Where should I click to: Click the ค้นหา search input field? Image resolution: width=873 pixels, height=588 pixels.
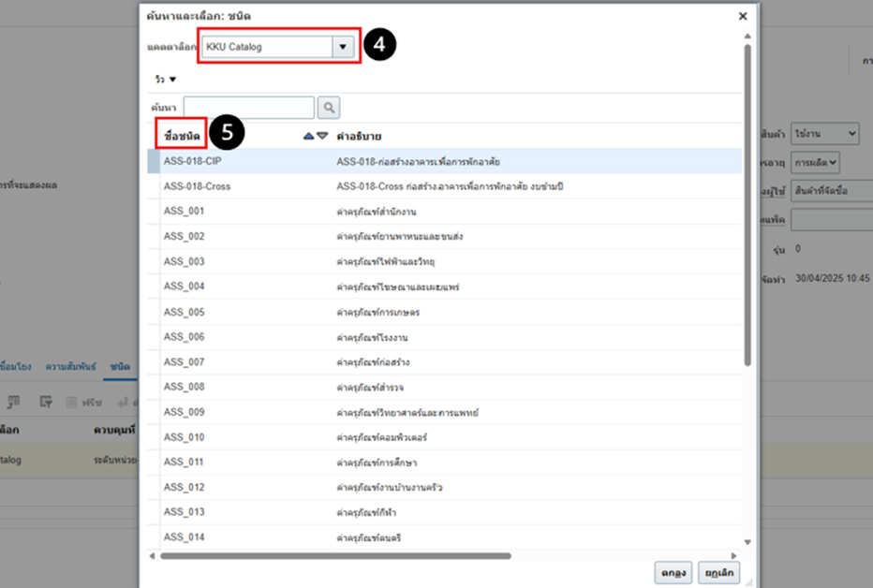coord(249,108)
